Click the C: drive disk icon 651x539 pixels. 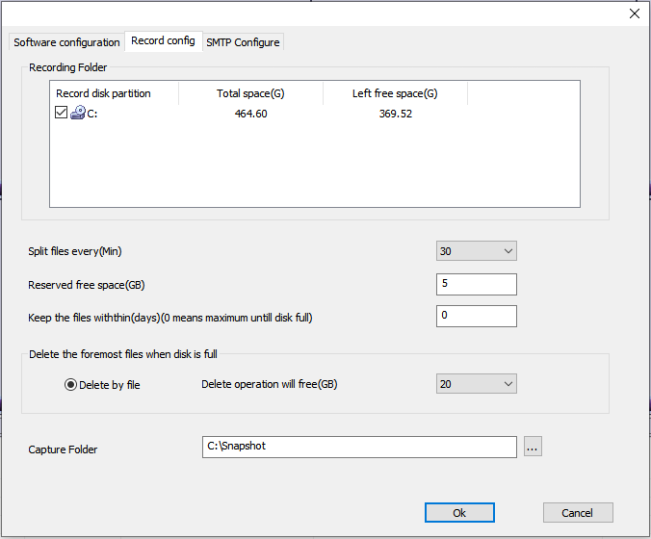pos(78,113)
